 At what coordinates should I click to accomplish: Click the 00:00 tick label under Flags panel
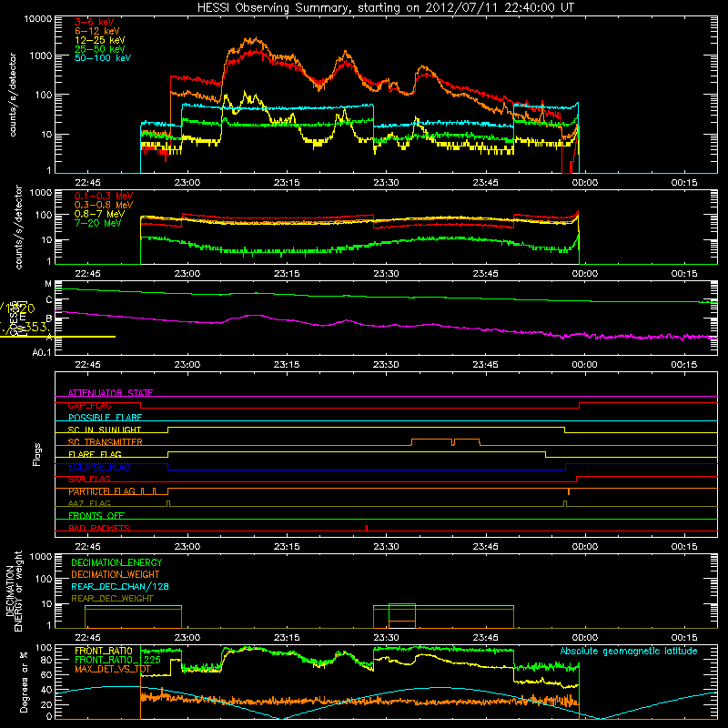tap(585, 547)
